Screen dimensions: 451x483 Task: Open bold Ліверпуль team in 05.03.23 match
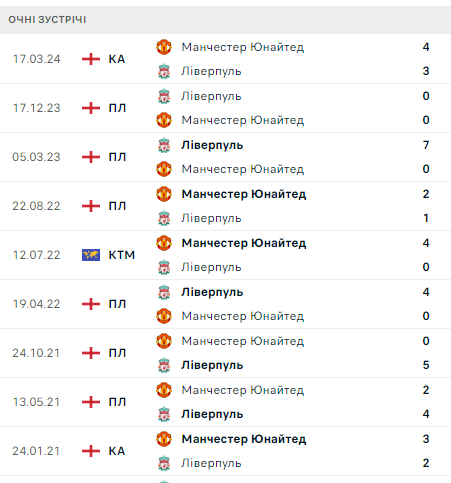point(212,145)
